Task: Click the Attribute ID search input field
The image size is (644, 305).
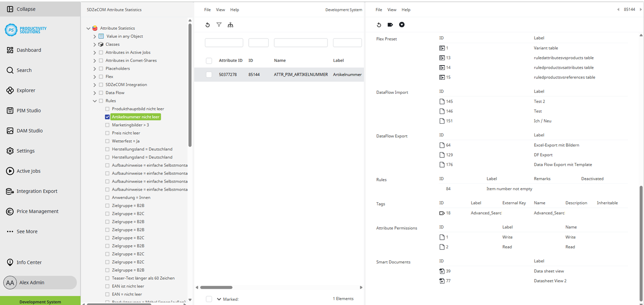Action: 224,42
